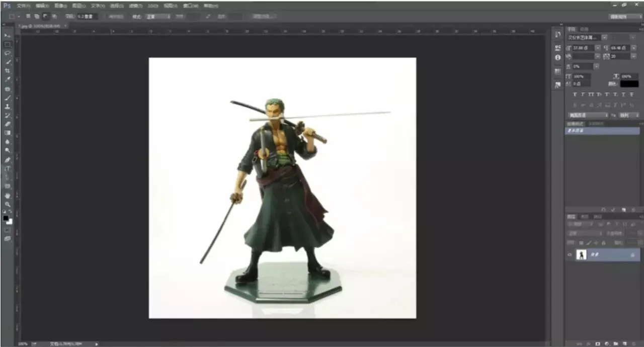This screenshot has height=347, width=644.
Task: Select the basic paragraph style row
Action: point(602,131)
